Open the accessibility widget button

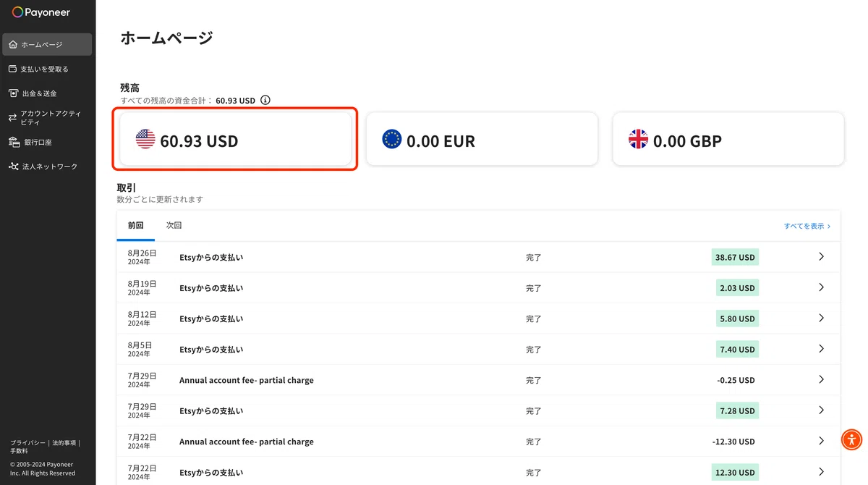coord(852,439)
